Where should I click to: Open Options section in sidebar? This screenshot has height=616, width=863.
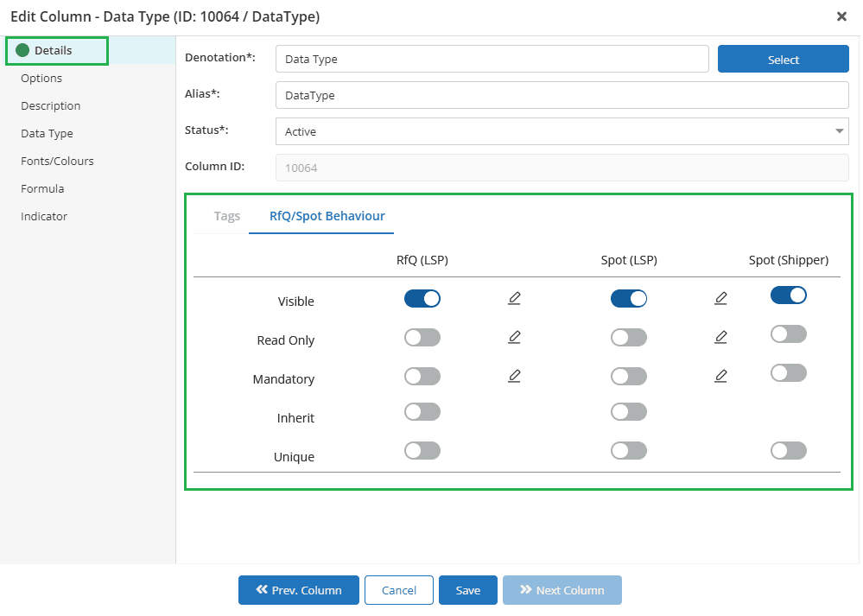41,78
